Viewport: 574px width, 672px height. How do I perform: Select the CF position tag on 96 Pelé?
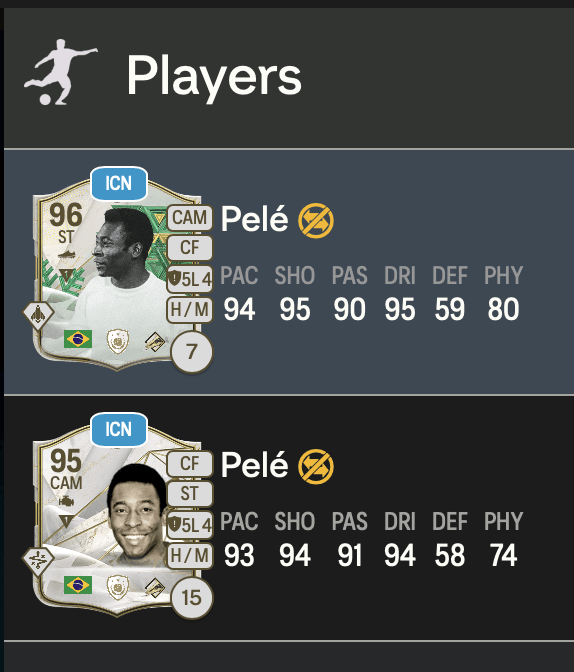[x=189, y=248]
